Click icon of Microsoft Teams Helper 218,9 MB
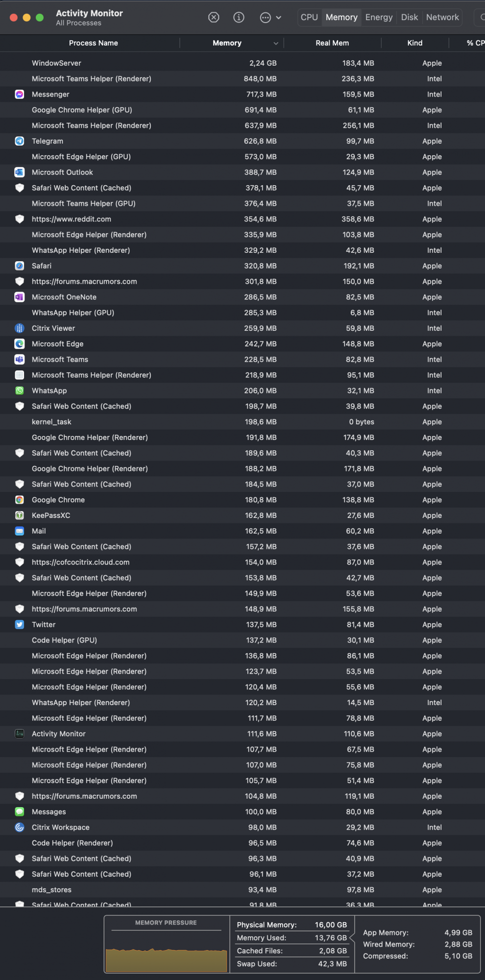Viewport: 485px width, 980px height. pos(20,375)
